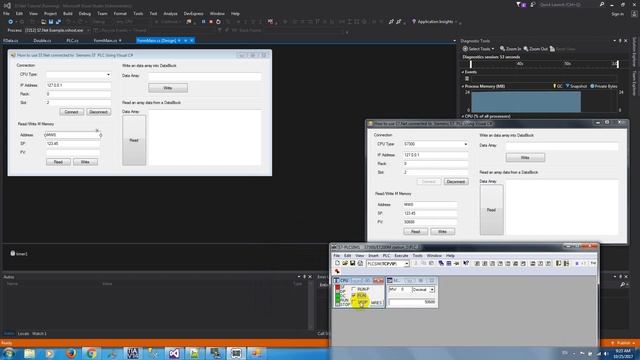This screenshot has height=360, width=640.
Task: Click the Quick Launch search magnifier icon
Action: pos(602,4)
